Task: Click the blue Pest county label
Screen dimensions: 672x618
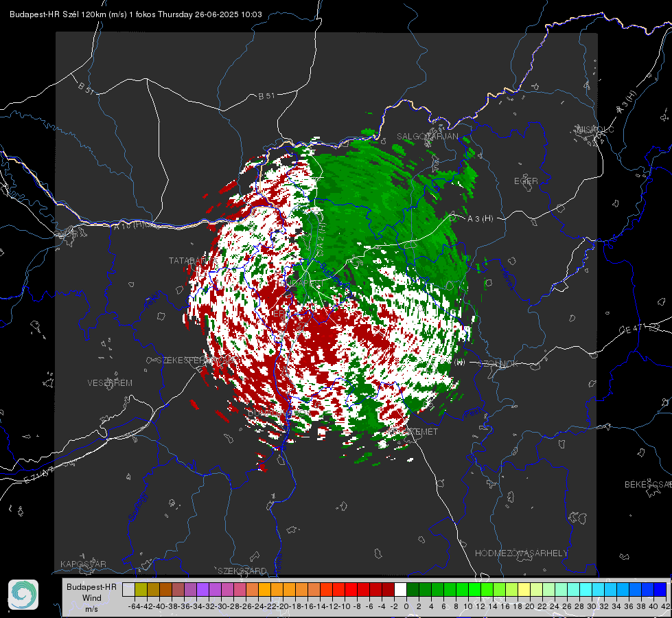Action: point(472,413)
